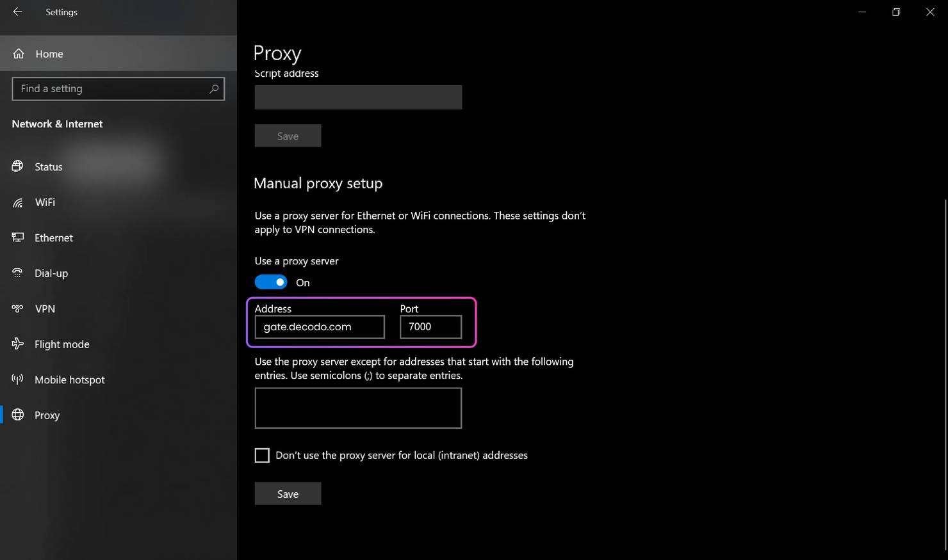The width and height of the screenshot is (948, 560).
Task: Open the Proxy settings page
Action: click(47, 415)
